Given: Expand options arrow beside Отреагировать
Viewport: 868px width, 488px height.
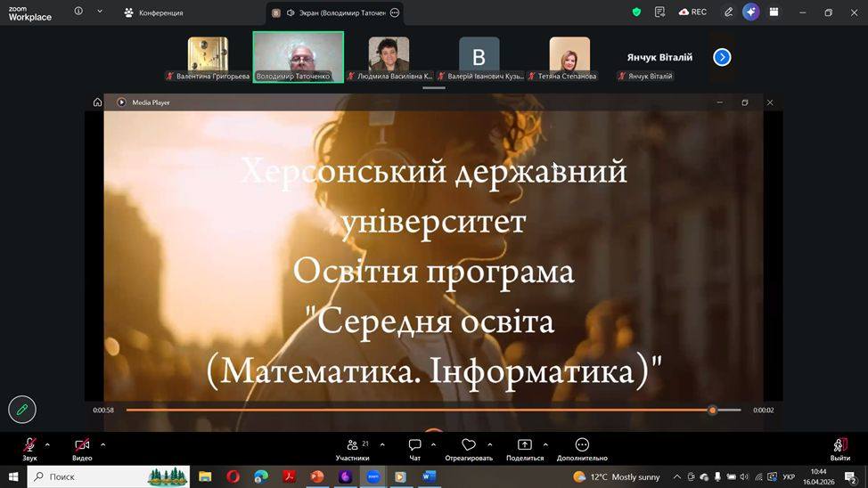Looking at the screenshot, I should (490, 444).
